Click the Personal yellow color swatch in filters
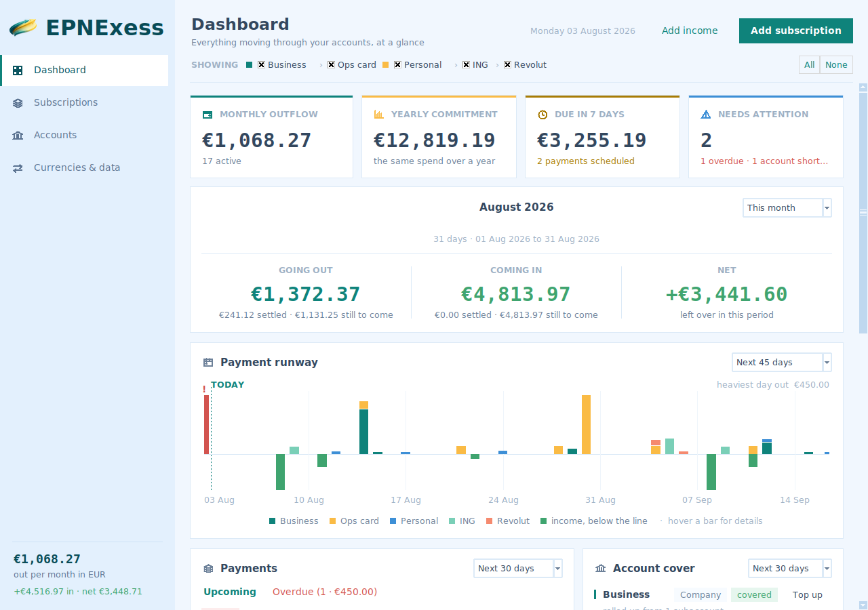The image size is (868, 610). coord(386,65)
